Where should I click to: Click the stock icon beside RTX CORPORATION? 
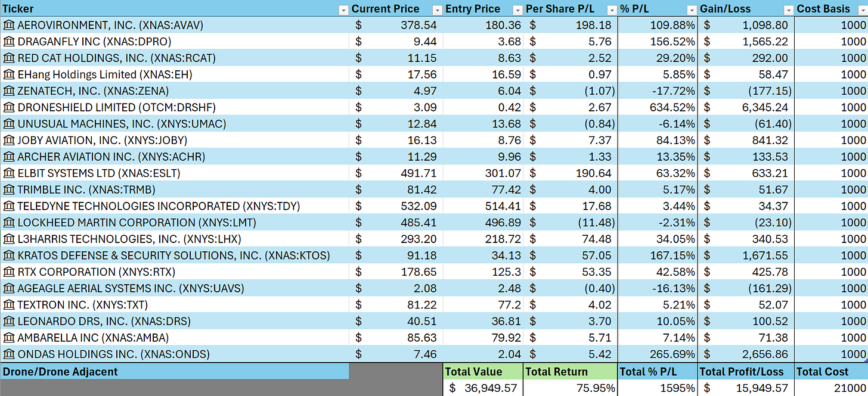point(9,272)
